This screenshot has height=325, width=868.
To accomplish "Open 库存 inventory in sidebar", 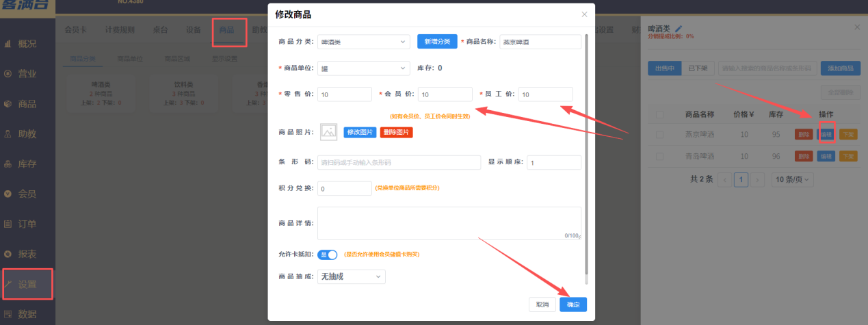I will pos(27,164).
